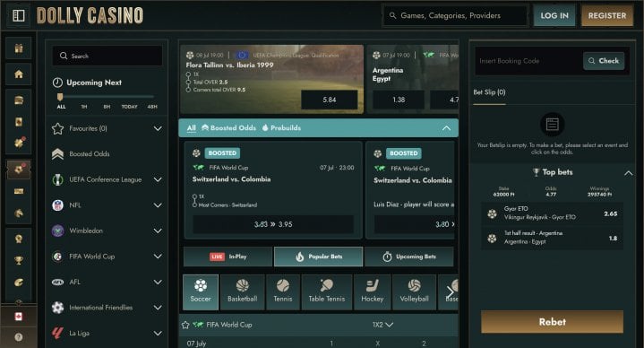
Task: Click the La Liga league logo
Action: click(x=58, y=333)
